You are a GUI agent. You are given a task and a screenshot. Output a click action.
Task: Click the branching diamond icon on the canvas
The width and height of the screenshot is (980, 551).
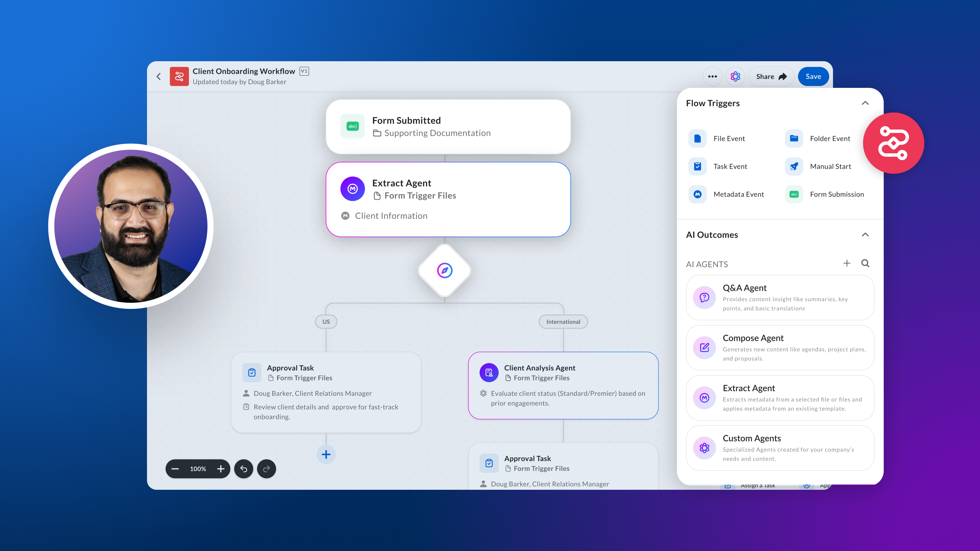[x=444, y=270]
